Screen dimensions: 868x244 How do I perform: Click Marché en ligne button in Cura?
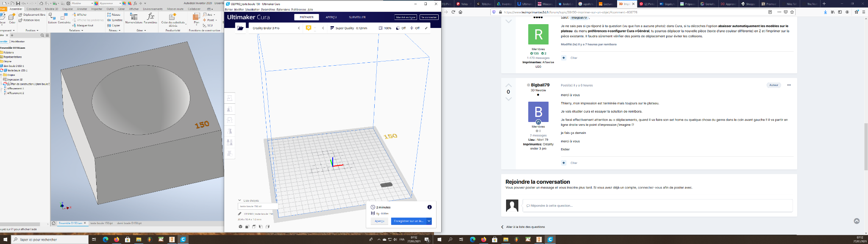(406, 17)
